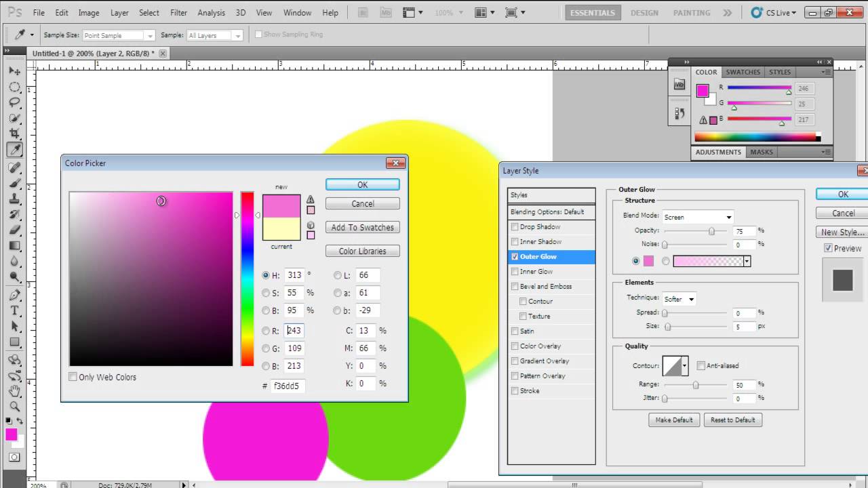Select the Gradient tool
Screen dimensions: 868x488
14,245
